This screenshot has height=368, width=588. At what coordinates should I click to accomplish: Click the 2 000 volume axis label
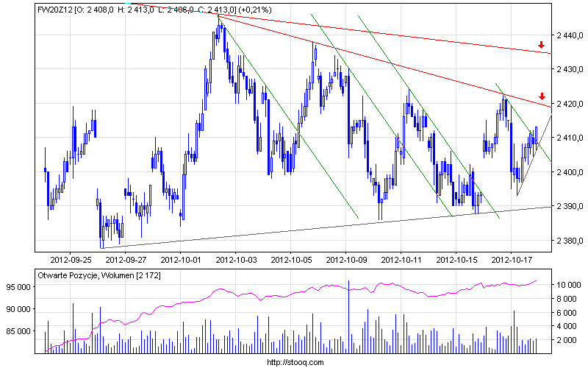tap(567, 340)
